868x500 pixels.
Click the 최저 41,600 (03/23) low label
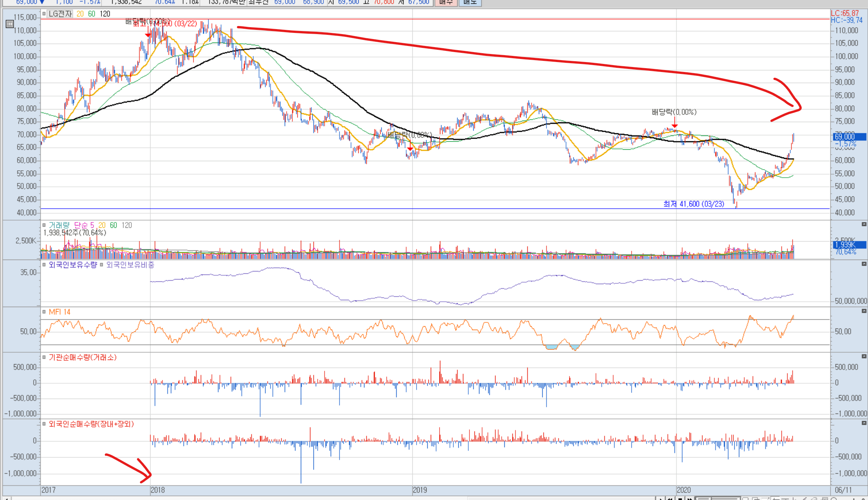tap(694, 204)
